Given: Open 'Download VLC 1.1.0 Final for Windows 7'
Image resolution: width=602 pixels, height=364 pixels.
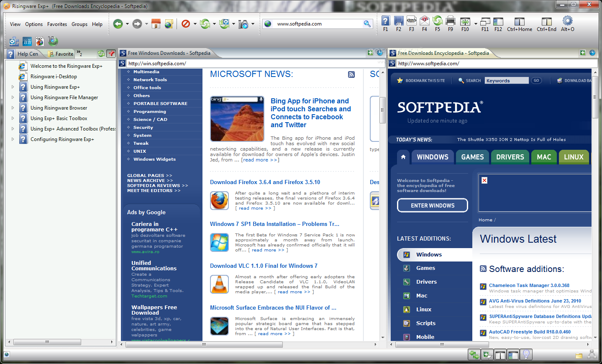Looking at the screenshot, I should [264, 266].
